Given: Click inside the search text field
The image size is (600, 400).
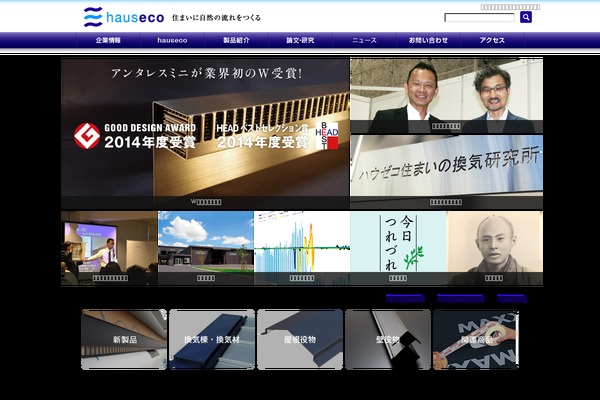Looking at the screenshot, I should click(479, 17).
